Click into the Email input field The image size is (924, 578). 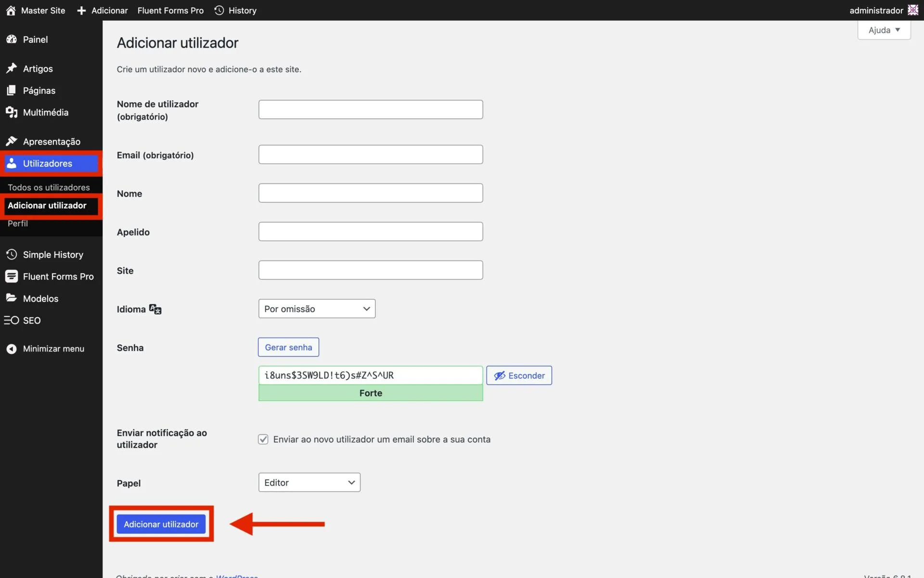(x=371, y=155)
